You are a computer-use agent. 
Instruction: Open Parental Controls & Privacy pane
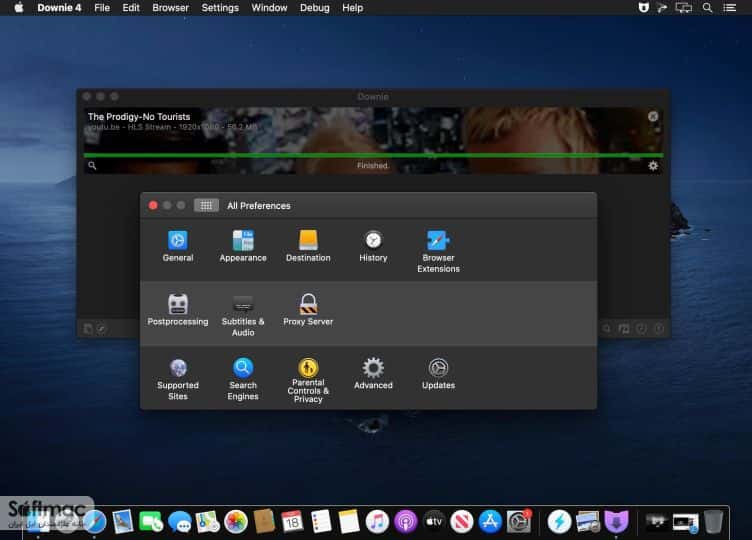(308, 380)
